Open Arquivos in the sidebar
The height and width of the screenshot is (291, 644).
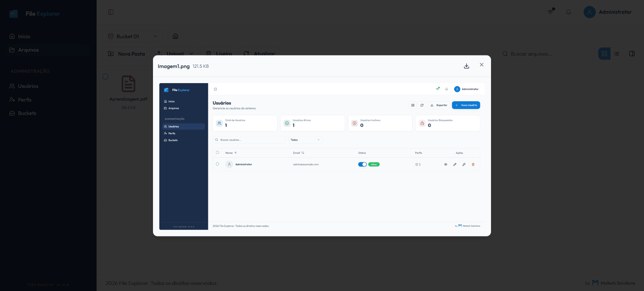49,50
